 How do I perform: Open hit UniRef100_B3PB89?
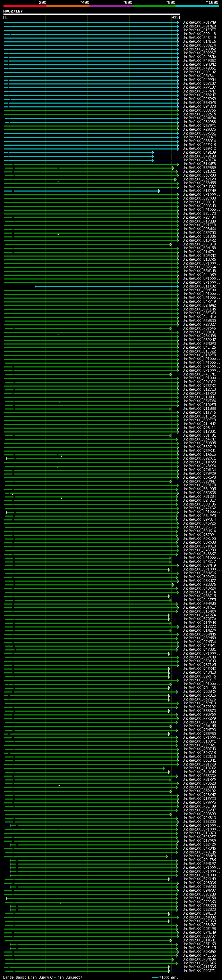(199, 168)
